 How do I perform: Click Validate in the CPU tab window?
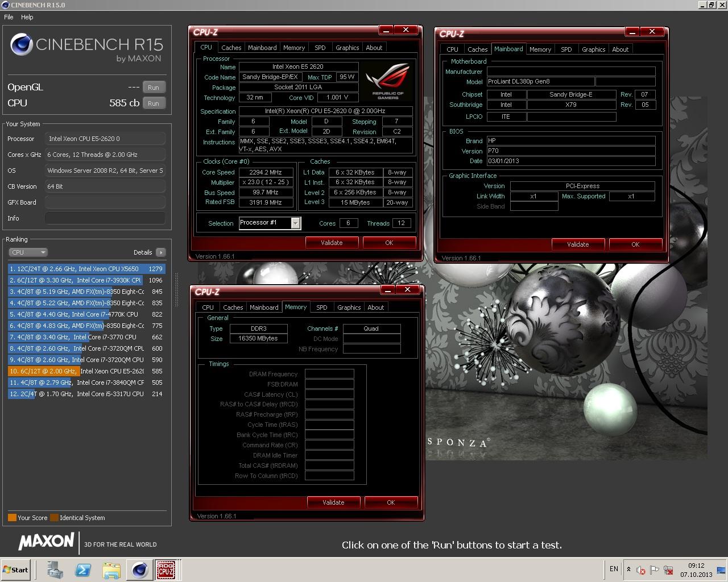(x=332, y=243)
